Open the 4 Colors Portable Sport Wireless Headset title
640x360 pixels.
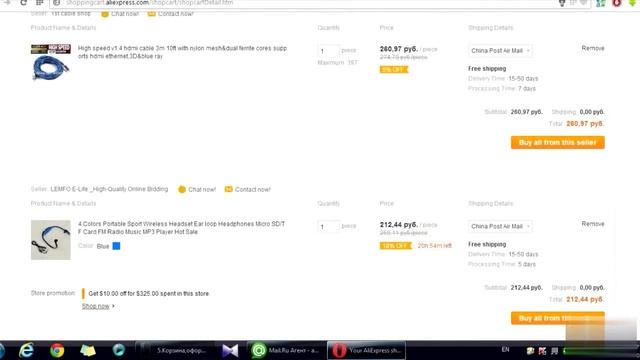(182, 228)
